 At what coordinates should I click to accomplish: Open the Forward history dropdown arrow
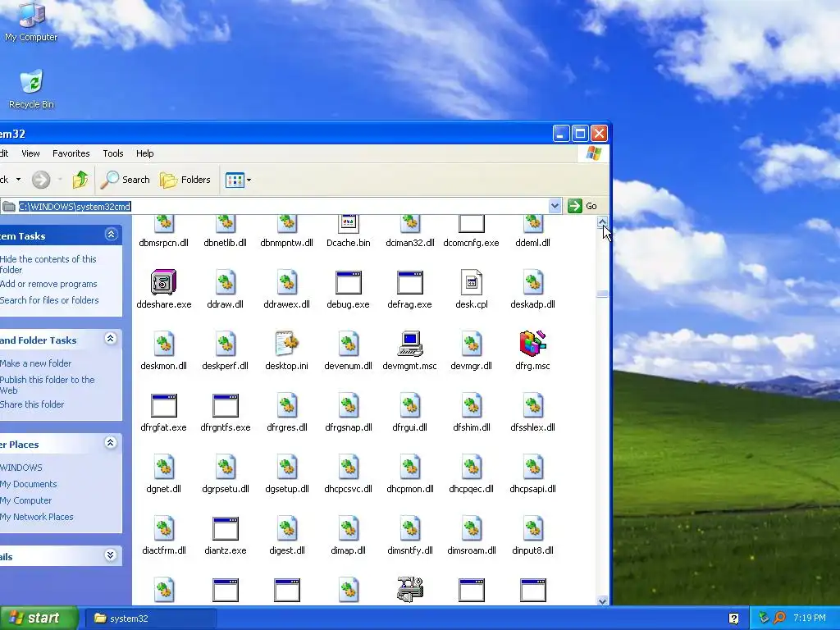tap(59, 180)
